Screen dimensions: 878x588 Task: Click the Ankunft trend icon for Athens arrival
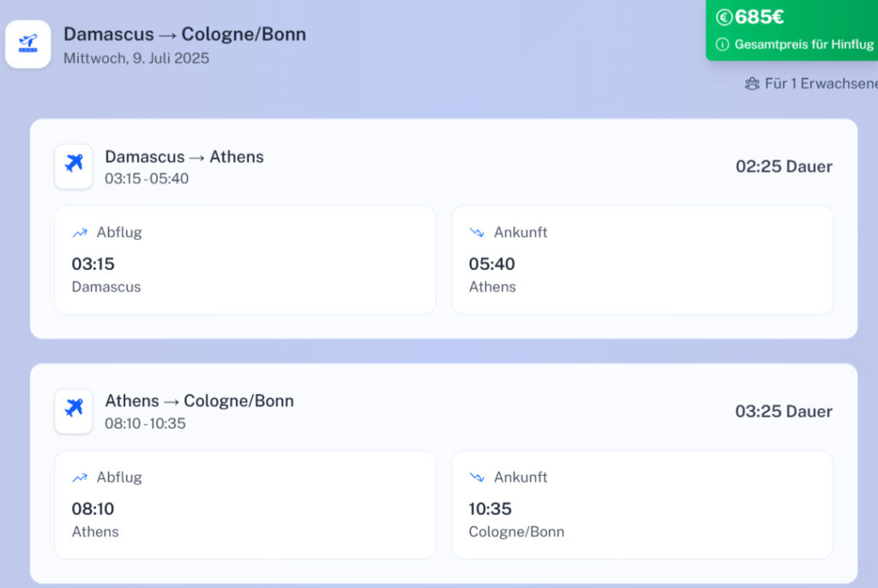(x=477, y=232)
